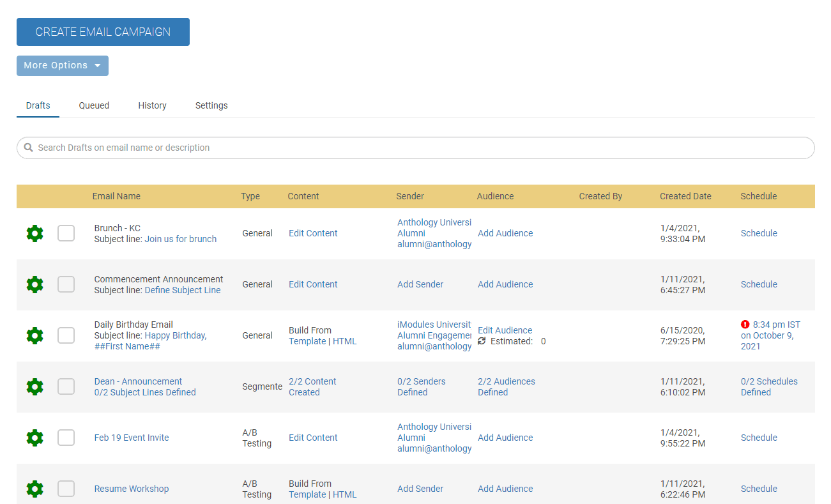Click the refresh icon next to Estimated
The image size is (831, 504).
coord(482,341)
